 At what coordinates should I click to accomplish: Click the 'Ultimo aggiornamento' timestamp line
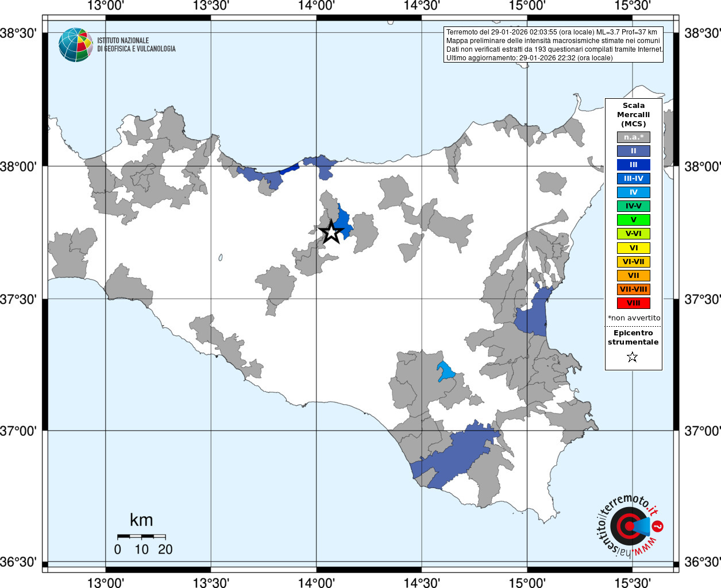click(x=530, y=58)
